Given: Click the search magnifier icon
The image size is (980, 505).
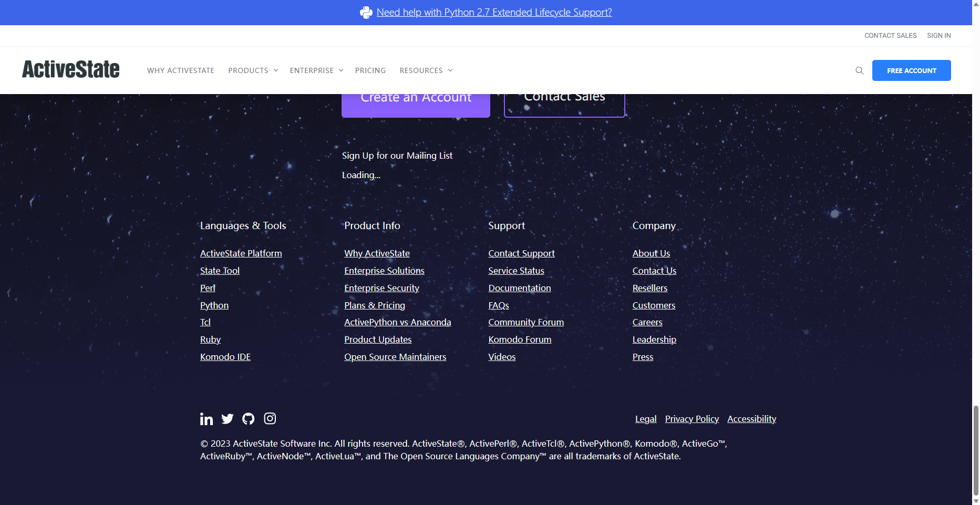Looking at the screenshot, I should tap(860, 70).
